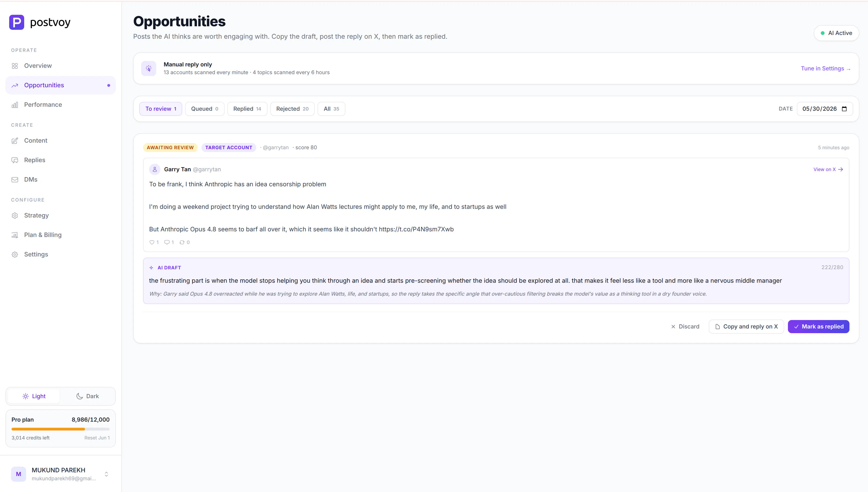Screen dimensions: 868x492
Task: Open the DMs section
Action: pos(61,179)
